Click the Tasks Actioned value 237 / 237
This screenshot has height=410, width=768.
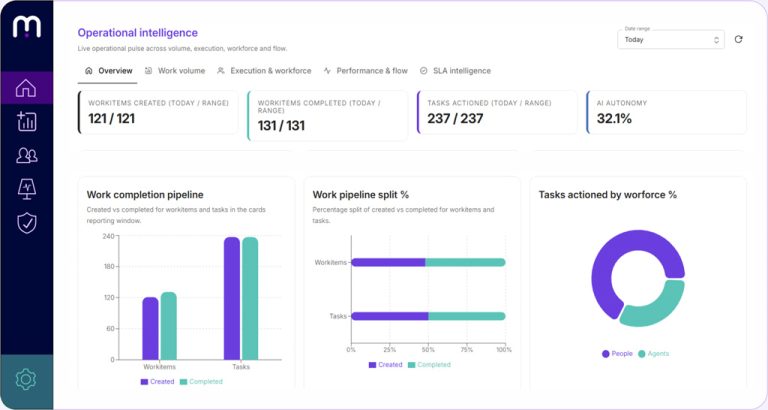pyautogui.click(x=455, y=119)
